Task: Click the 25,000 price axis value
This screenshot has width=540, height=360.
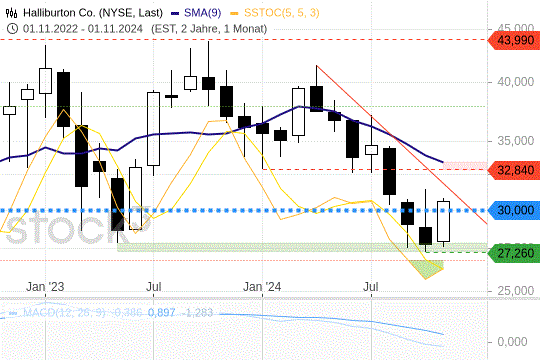Action: (516, 291)
